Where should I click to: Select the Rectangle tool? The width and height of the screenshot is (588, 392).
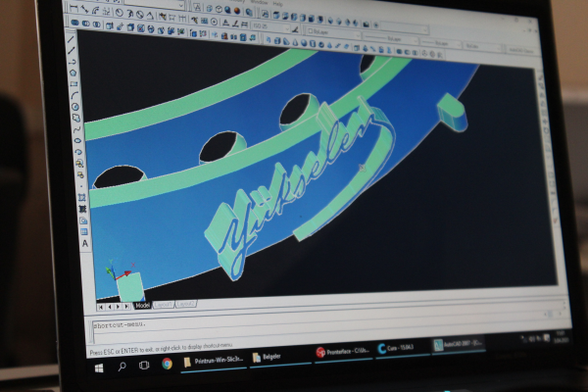73,84
